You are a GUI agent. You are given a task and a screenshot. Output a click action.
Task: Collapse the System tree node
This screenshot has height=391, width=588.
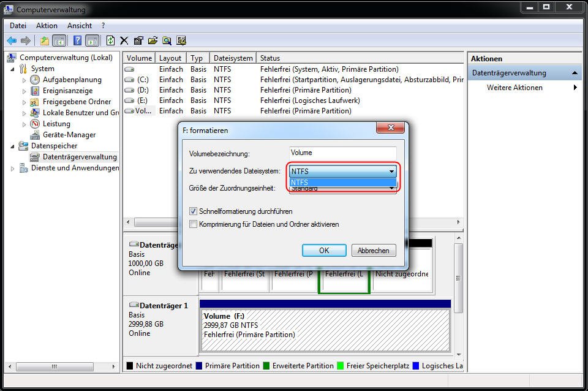[x=12, y=69]
